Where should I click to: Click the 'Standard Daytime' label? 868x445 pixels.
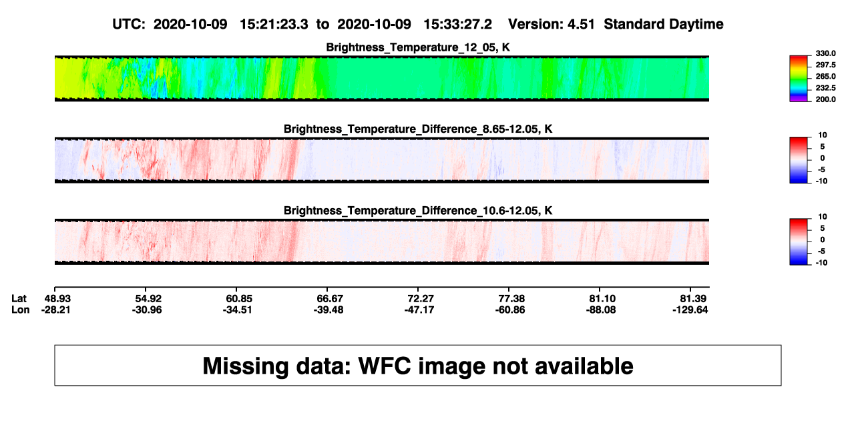(x=664, y=24)
